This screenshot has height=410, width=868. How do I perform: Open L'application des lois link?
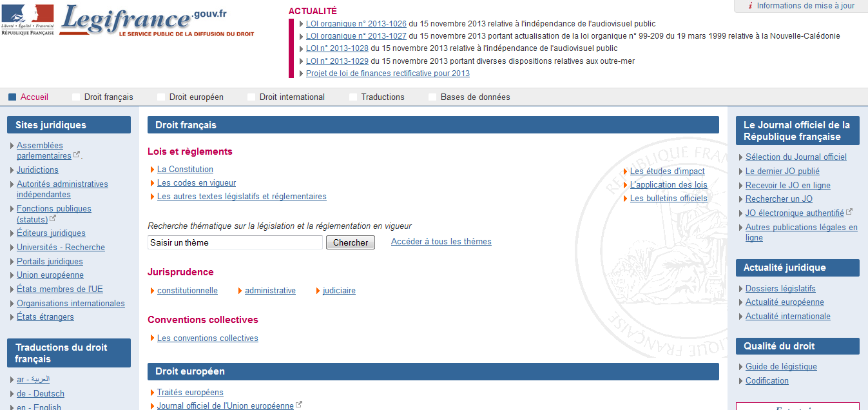pos(669,185)
